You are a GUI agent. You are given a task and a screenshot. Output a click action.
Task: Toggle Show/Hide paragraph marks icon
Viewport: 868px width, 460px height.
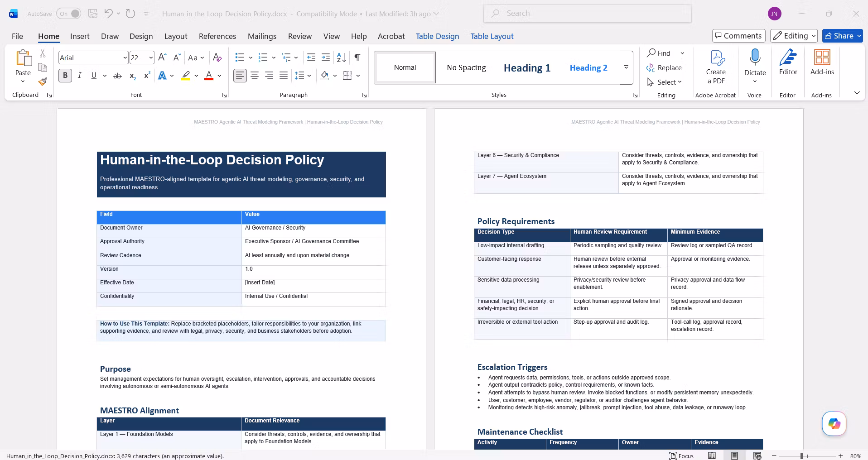click(357, 57)
